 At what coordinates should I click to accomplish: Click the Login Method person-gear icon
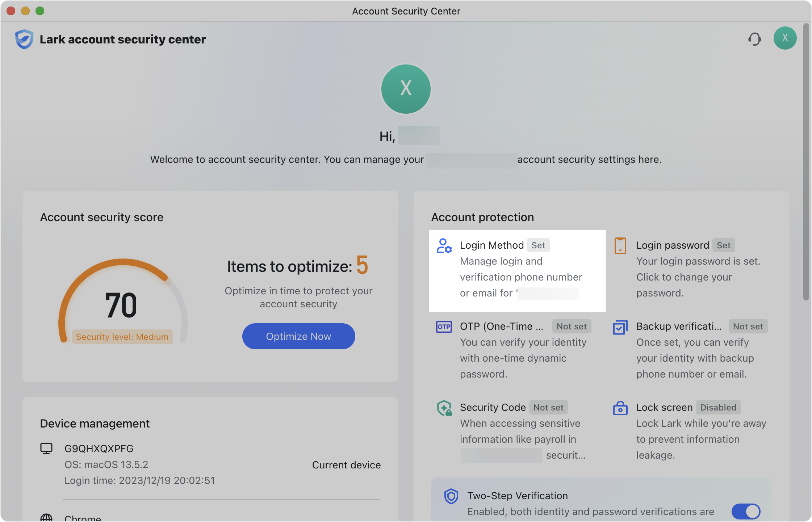[x=444, y=247]
